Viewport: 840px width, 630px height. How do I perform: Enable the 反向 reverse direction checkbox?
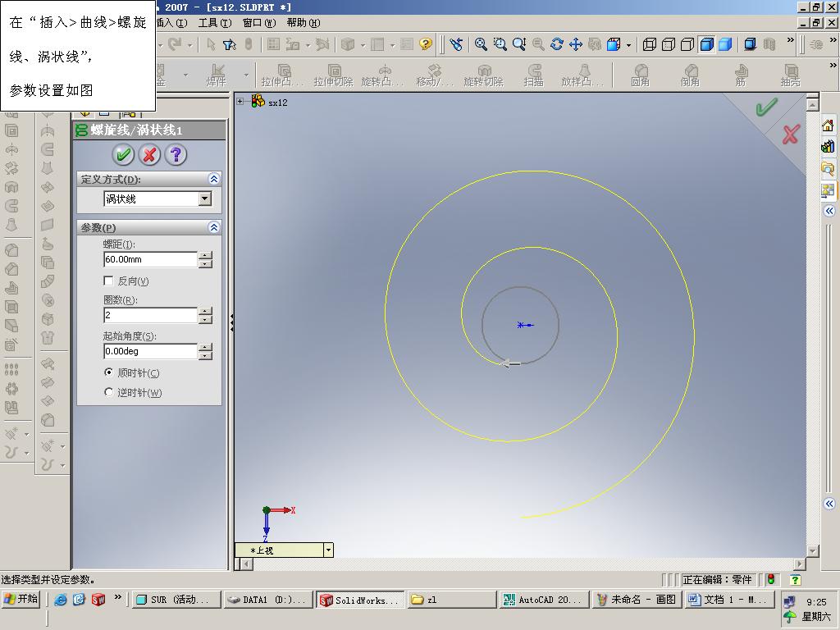[x=109, y=281]
